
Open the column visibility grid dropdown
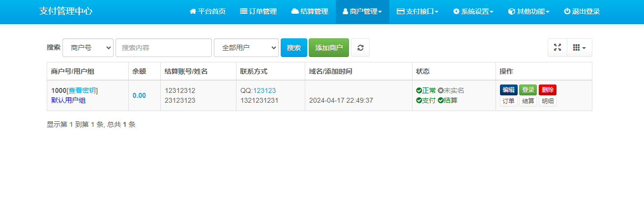[579, 48]
